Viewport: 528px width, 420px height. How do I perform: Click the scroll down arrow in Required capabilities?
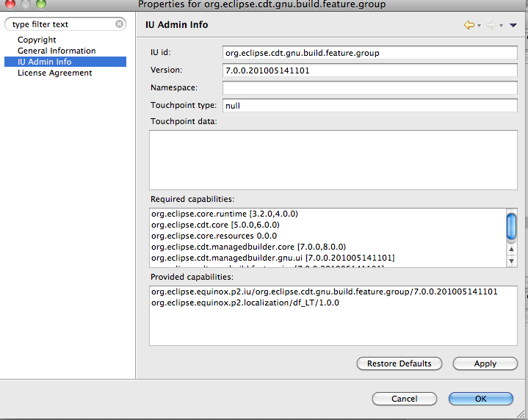pos(512,261)
